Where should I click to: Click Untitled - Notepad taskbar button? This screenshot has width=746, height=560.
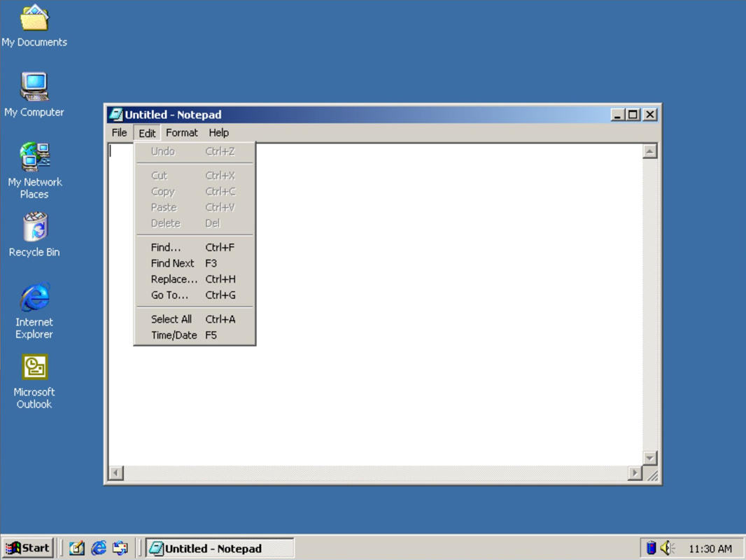[220, 548]
